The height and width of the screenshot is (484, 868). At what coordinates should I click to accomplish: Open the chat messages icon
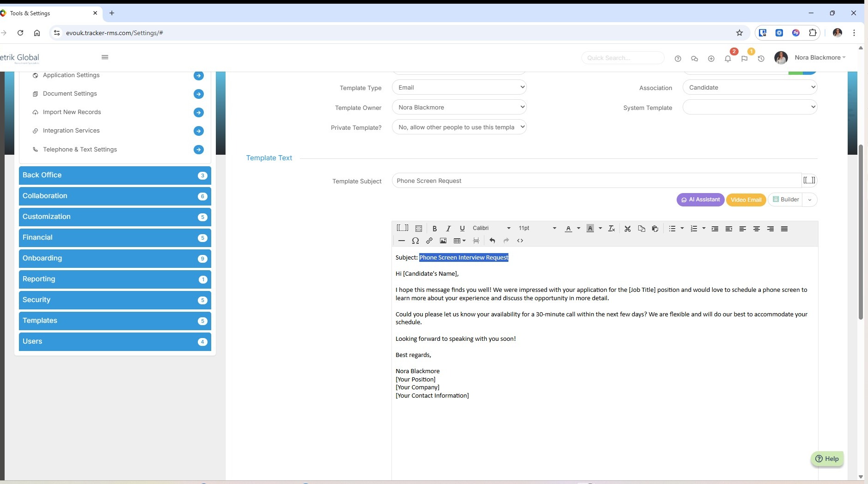point(694,59)
